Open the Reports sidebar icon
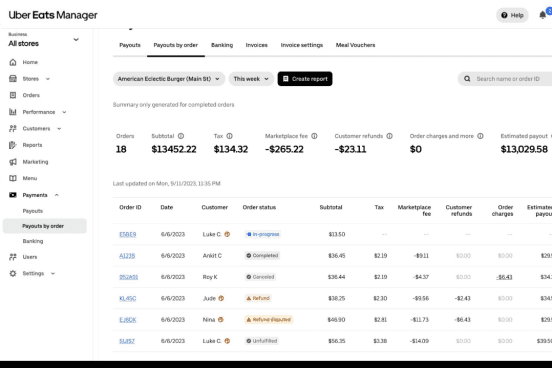Screen dimensions: 552x368 point(13,145)
